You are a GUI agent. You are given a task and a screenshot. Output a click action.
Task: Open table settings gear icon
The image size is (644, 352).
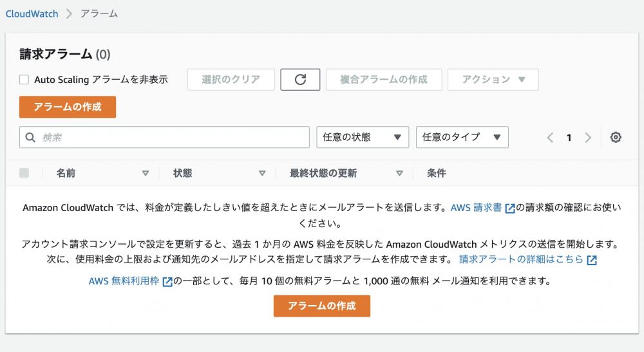click(x=615, y=138)
